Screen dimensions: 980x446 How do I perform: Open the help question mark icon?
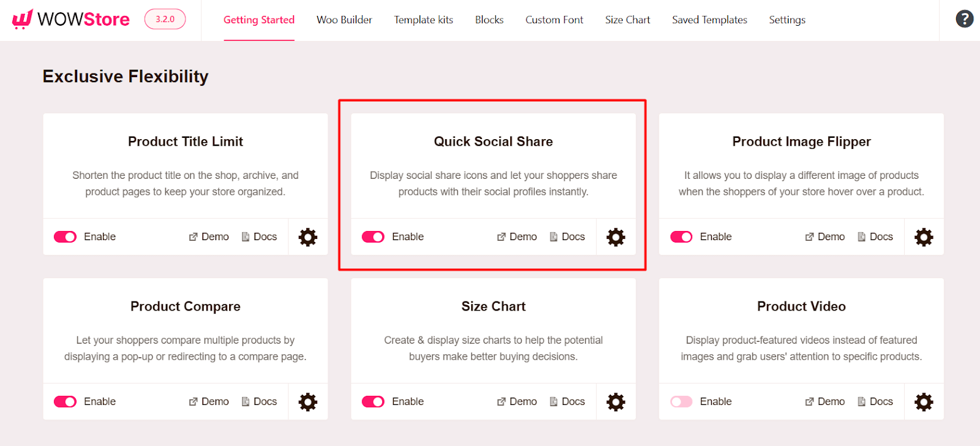963,18
